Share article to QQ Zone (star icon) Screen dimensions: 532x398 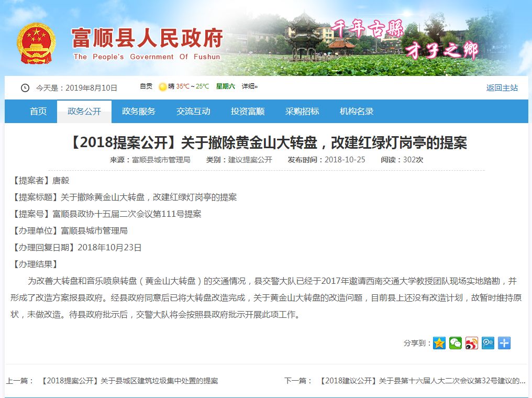pyautogui.click(x=439, y=343)
